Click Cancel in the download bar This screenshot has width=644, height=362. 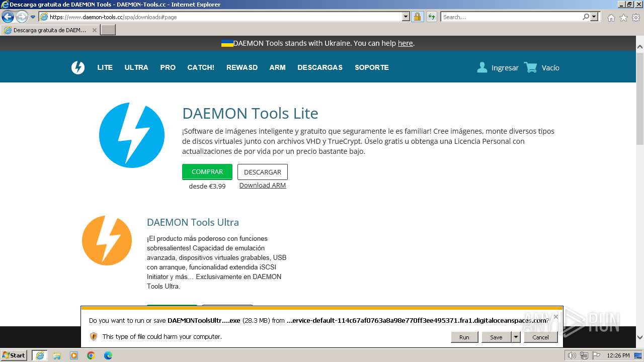point(541,337)
